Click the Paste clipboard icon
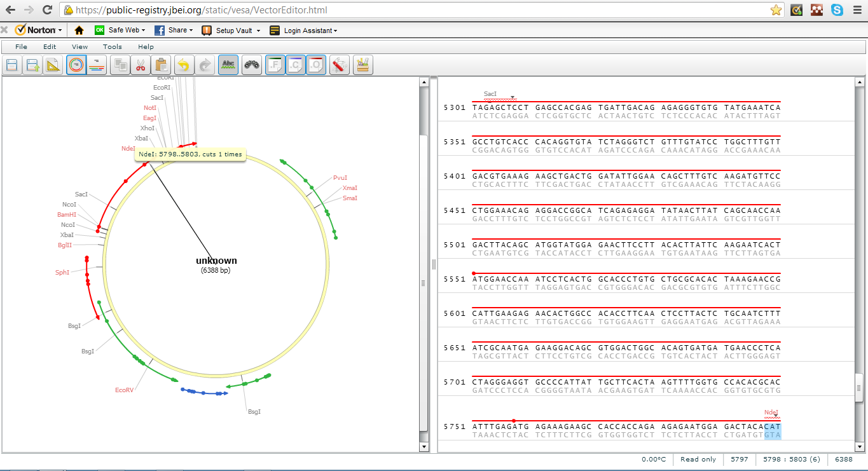 [162, 65]
